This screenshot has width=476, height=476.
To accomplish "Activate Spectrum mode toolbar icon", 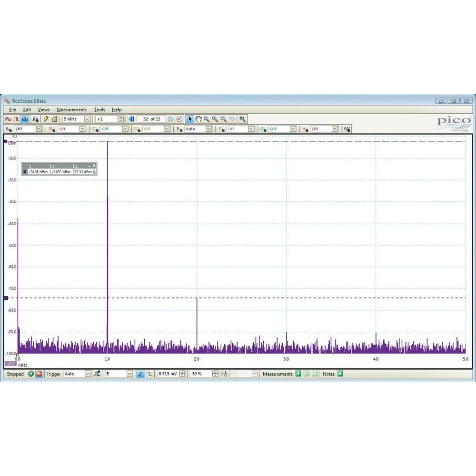I will click(x=24, y=119).
